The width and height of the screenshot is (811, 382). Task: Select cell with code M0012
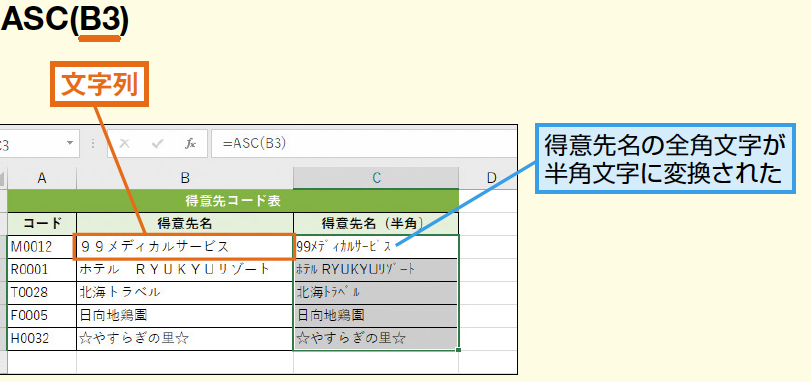tap(42, 247)
